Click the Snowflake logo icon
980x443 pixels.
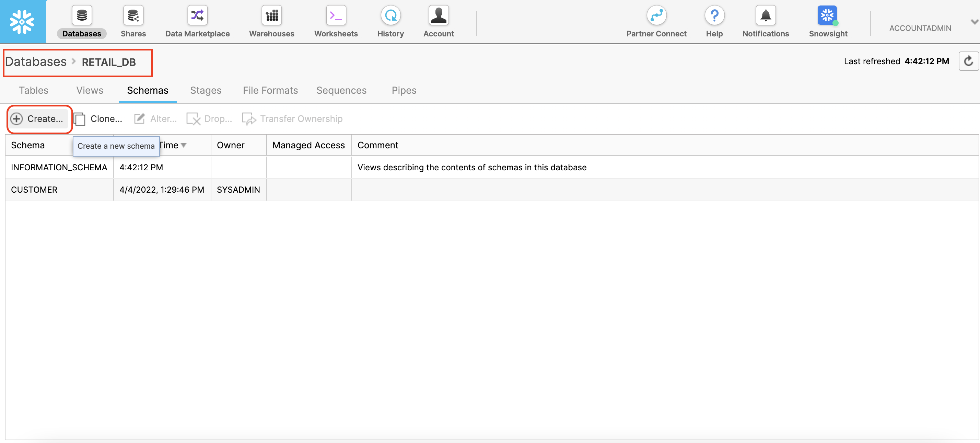pyautogui.click(x=22, y=22)
